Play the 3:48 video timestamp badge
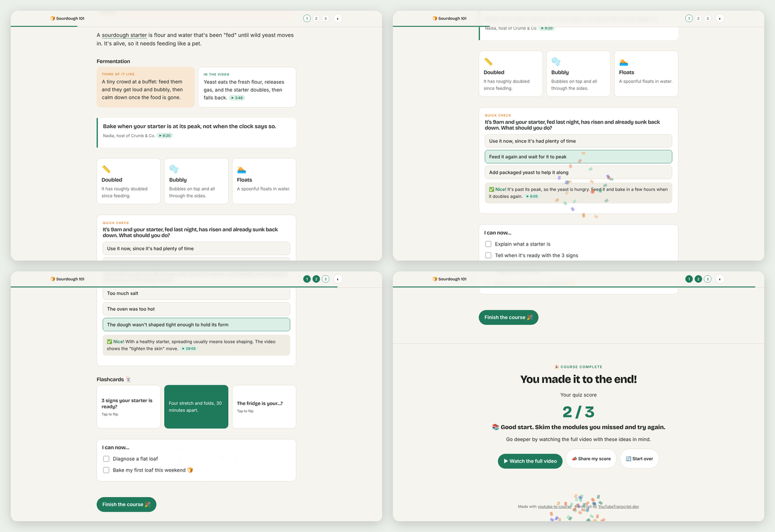Screen dimensions: 775x532 [237, 98]
